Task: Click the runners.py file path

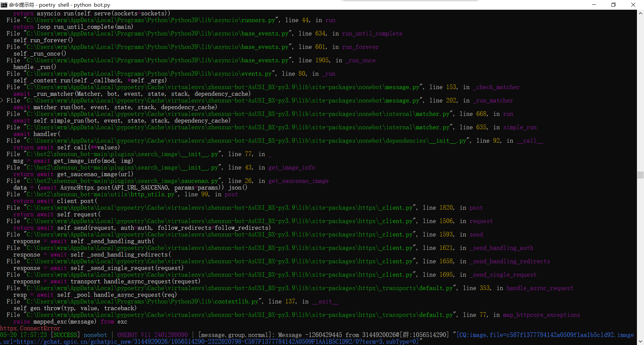Action: pos(151,20)
